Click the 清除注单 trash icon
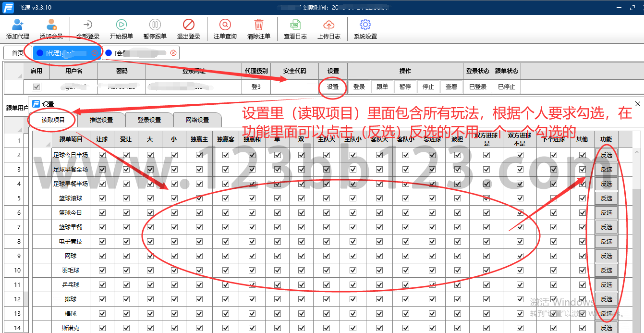 [x=259, y=25]
